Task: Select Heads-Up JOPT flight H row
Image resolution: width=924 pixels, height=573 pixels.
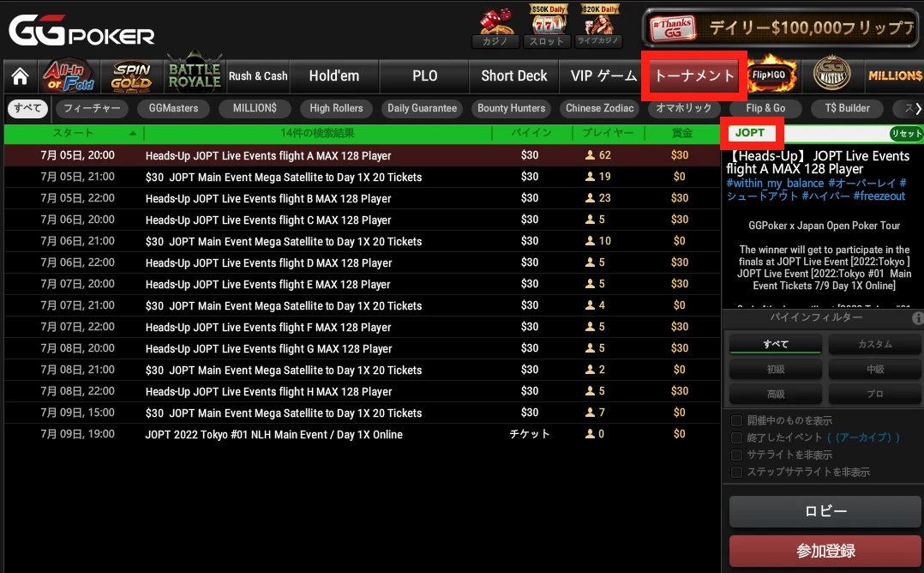Action: (x=362, y=391)
